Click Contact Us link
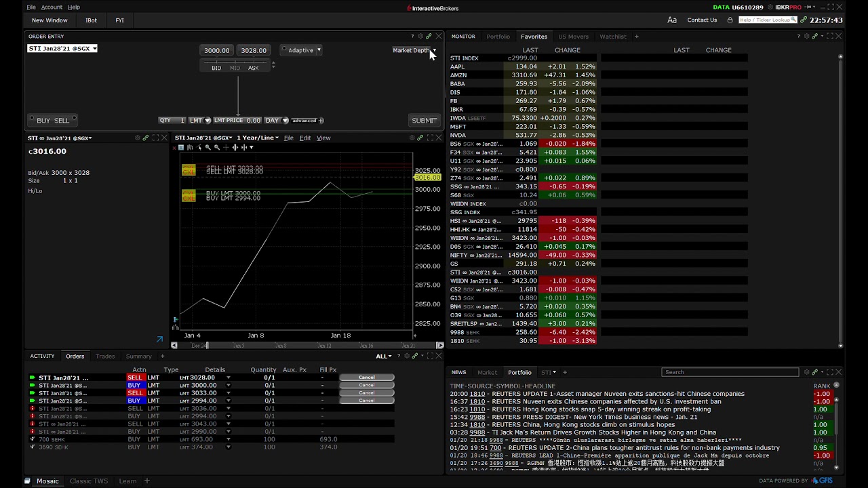 (702, 20)
